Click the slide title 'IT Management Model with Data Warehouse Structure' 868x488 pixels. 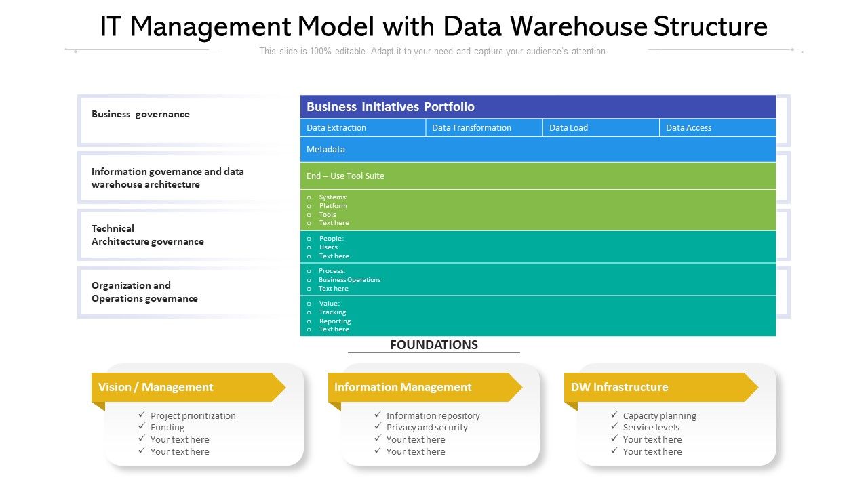click(x=434, y=26)
